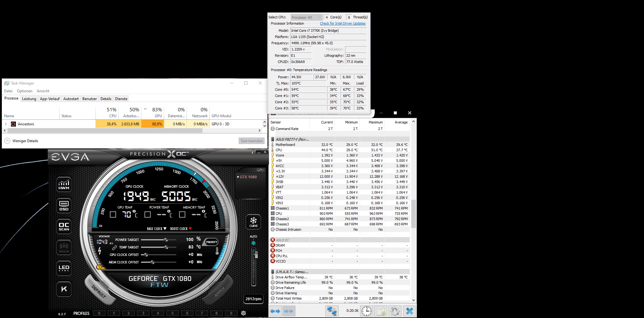644x318 pixels.
Task: Open the Optionen menu
Action: (25, 91)
